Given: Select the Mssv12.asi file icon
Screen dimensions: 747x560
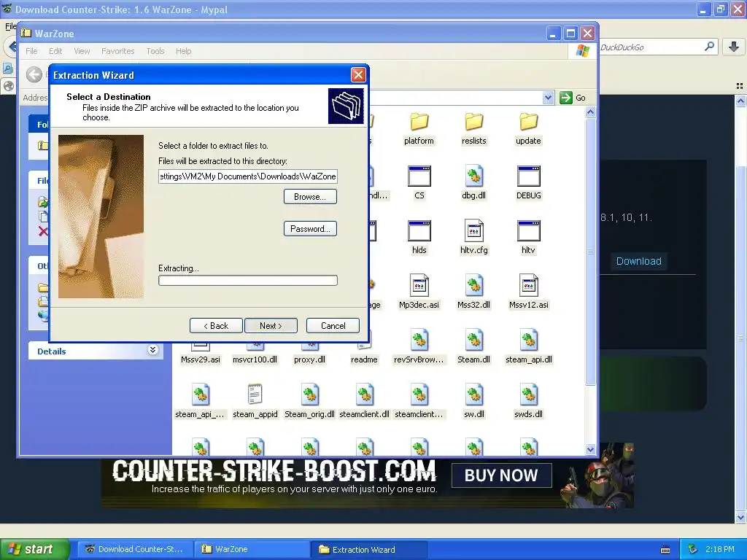Looking at the screenshot, I should click(x=528, y=285).
